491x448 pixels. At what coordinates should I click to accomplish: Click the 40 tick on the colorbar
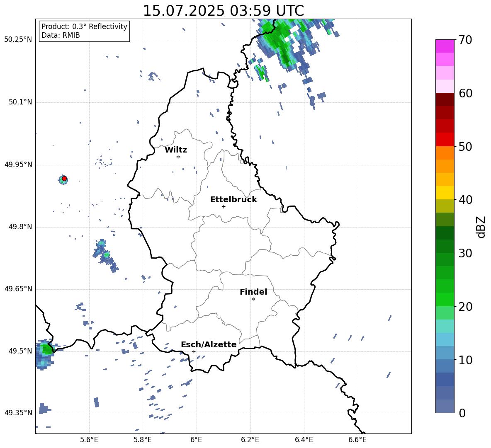click(x=465, y=200)
